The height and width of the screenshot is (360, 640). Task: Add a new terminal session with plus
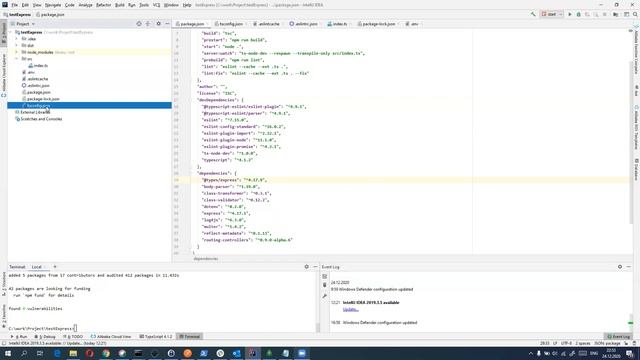[55, 267]
